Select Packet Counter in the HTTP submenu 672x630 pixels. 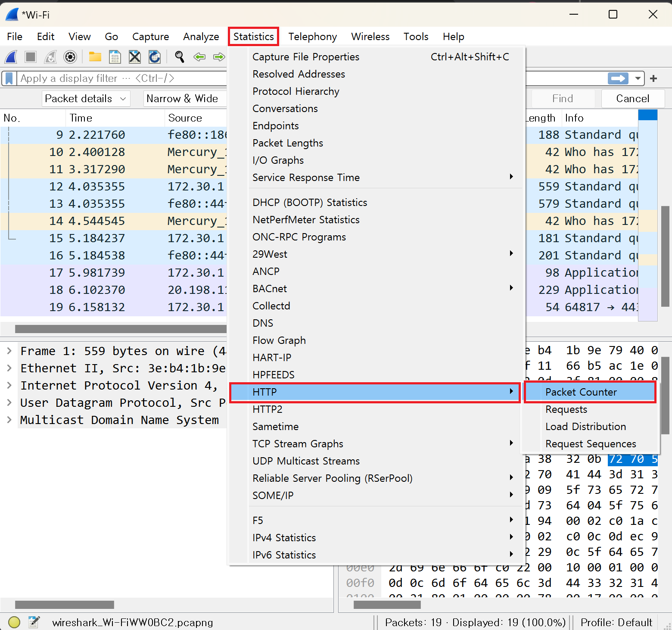pos(590,392)
